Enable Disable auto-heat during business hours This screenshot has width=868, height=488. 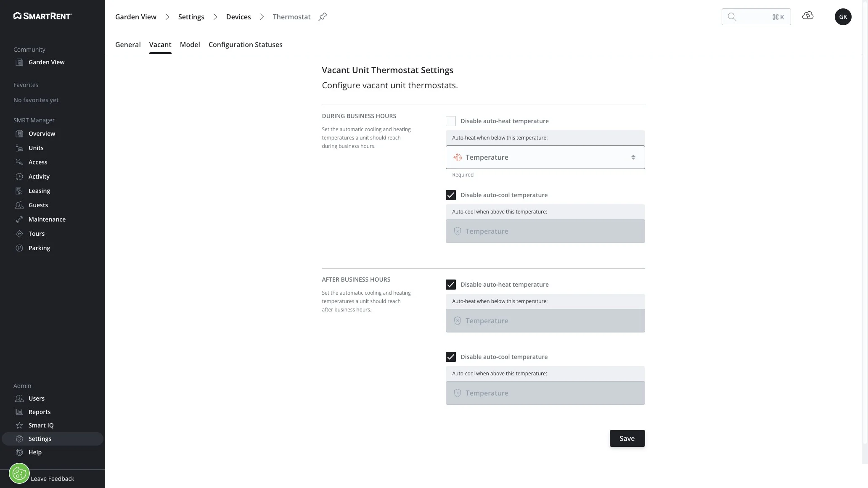tap(451, 121)
